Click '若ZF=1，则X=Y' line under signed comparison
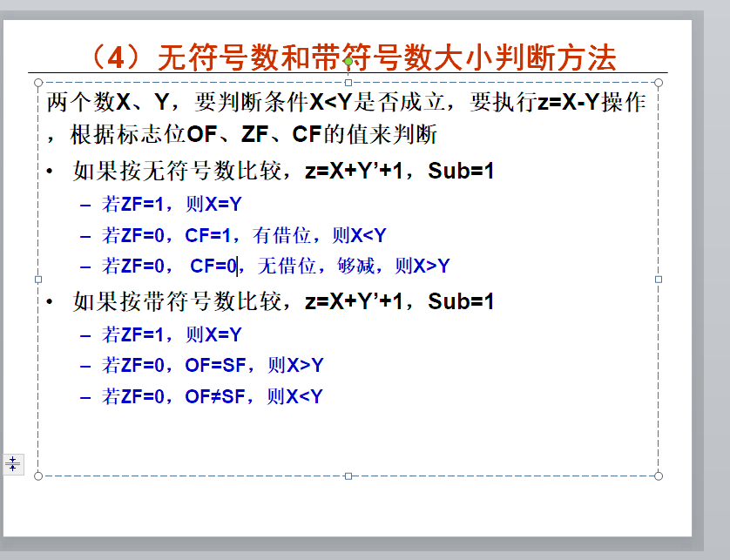The image size is (730, 560). (x=172, y=334)
